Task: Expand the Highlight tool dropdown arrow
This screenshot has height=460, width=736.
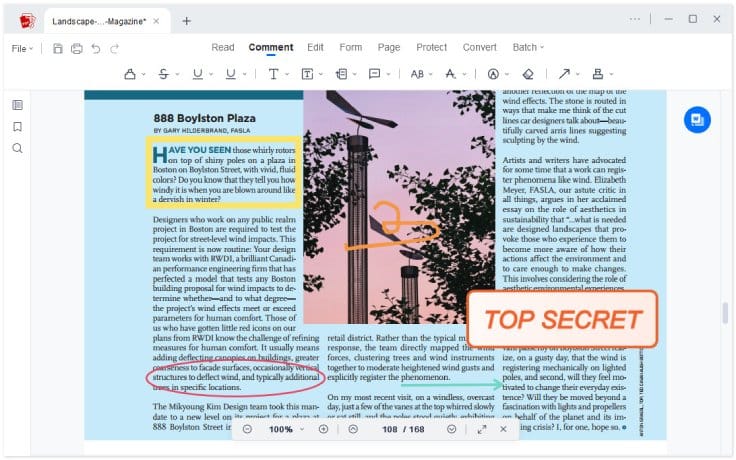Action: tap(144, 75)
